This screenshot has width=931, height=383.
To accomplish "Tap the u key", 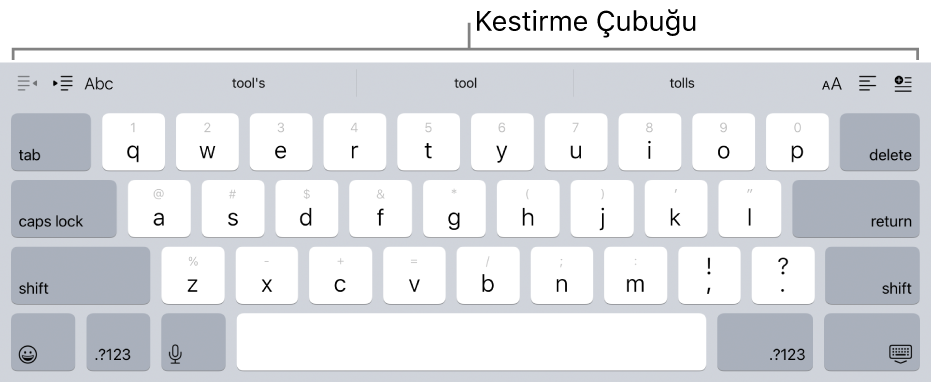I will 576,142.
